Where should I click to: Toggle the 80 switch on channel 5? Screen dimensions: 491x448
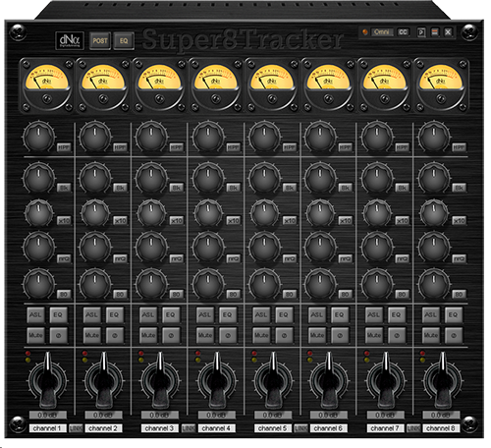tap(290, 295)
